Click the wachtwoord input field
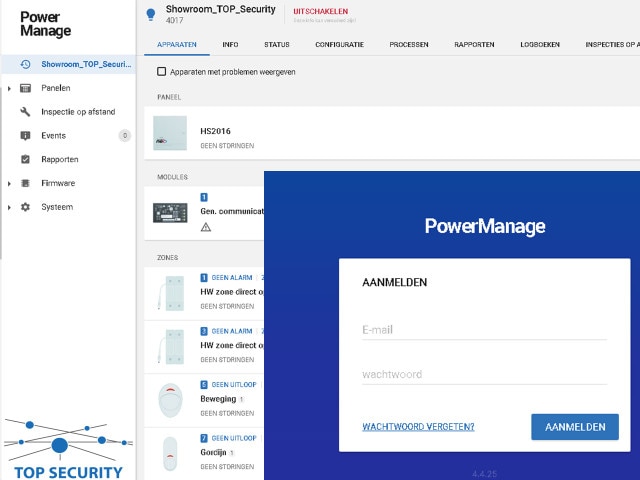The image size is (640, 480). [x=484, y=374]
